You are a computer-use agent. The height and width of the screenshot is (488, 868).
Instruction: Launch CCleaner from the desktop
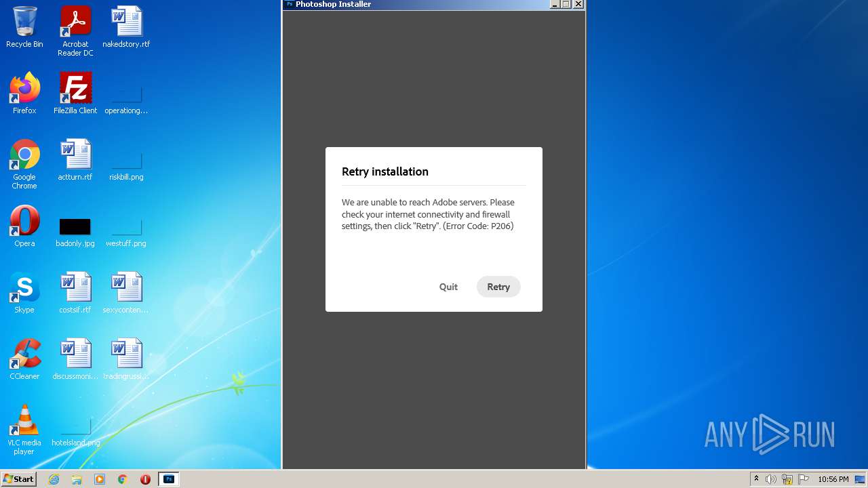(x=24, y=359)
